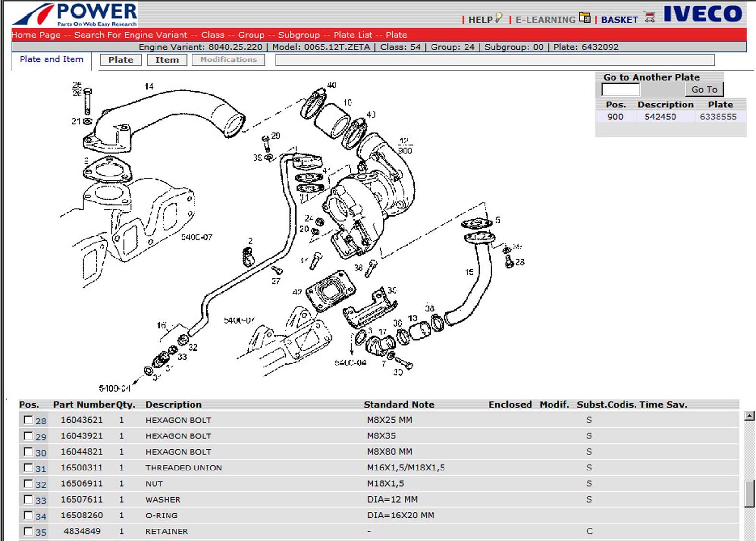The height and width of the screenshot is (541, 756).
Task: Tick the checkbox for position 28
Action: coord(28,420)
